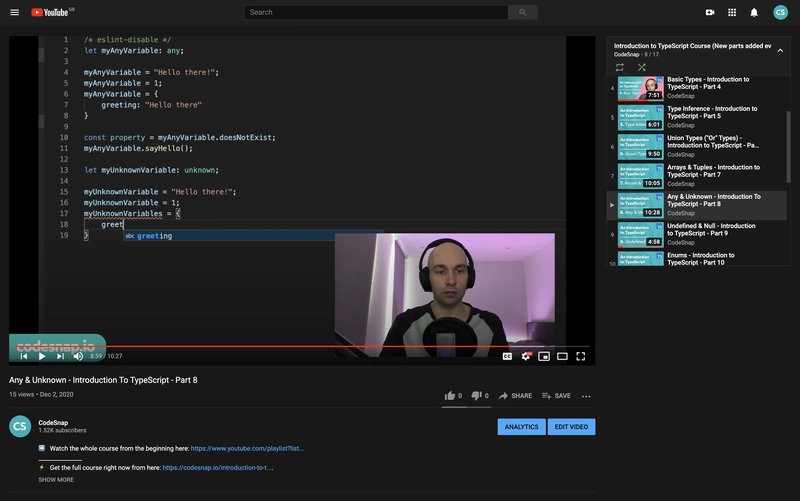The image size is (800, 501).
Task: Seek on the red progress bar
Action: (301, 346)
